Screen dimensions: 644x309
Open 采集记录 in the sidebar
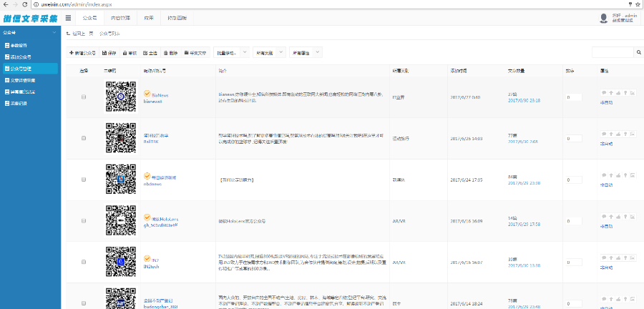click(x=29, y=104)
